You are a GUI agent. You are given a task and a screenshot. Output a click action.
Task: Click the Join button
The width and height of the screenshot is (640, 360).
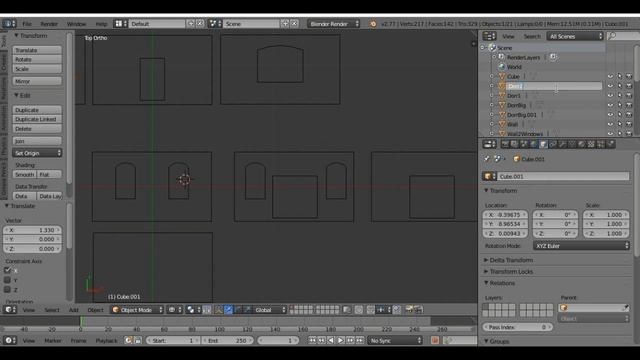pyautogui.click(x=37, y=141)
